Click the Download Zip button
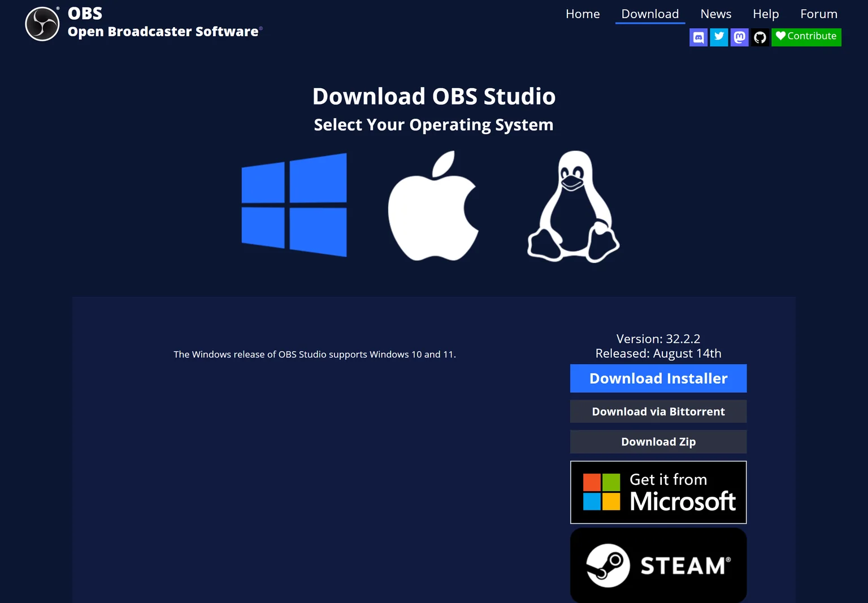This screenshot has width=868, height=603. (658, 442)
